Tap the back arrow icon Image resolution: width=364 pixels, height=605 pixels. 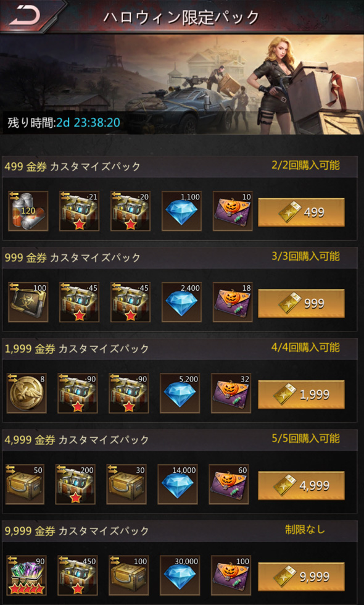click(x=25, y=16)
